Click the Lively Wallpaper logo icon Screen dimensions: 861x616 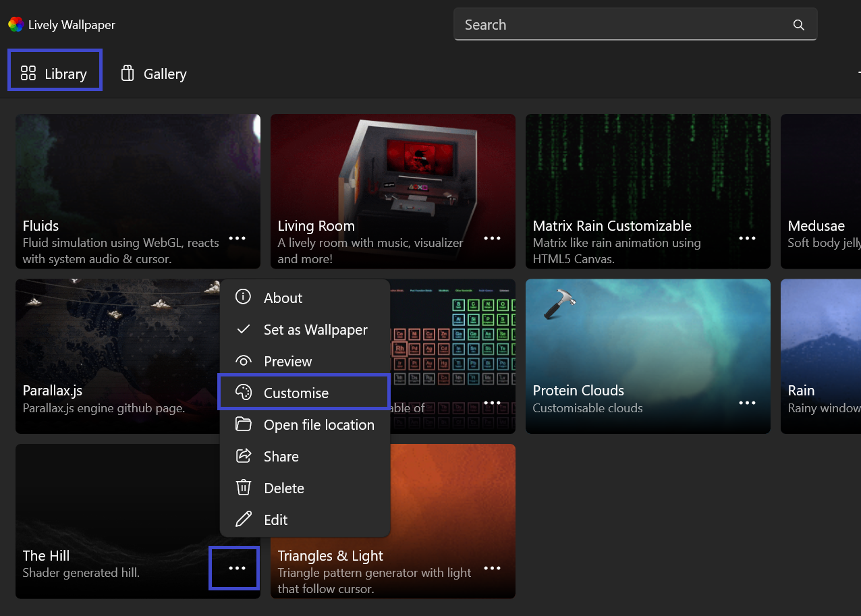click(x=16, y=24)
